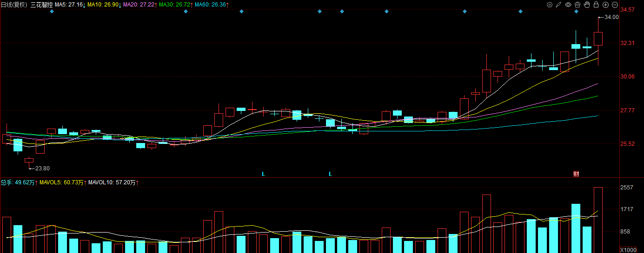
Task: Click the 34.00 high price label
Action: click(611, 17)
